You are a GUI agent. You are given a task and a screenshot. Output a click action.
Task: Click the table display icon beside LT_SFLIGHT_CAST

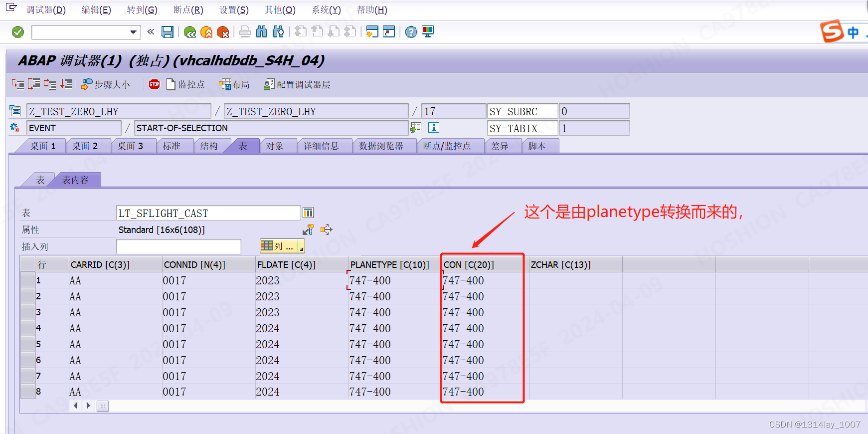(308, 213)
